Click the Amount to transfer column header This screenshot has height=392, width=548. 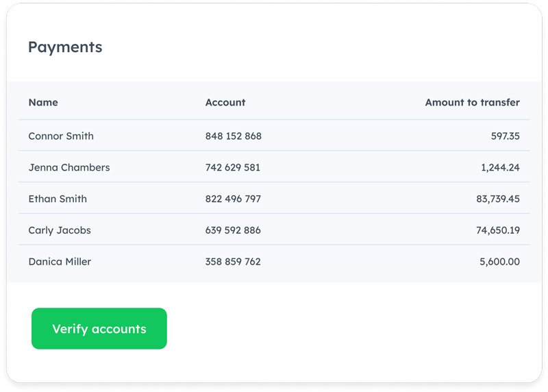[x=472, y=102]
